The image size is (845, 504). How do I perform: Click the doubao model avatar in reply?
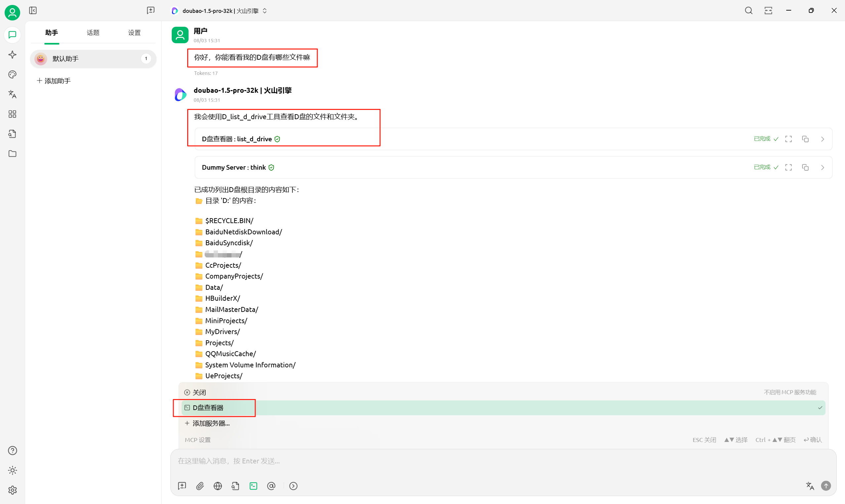[x=180, y=94]
